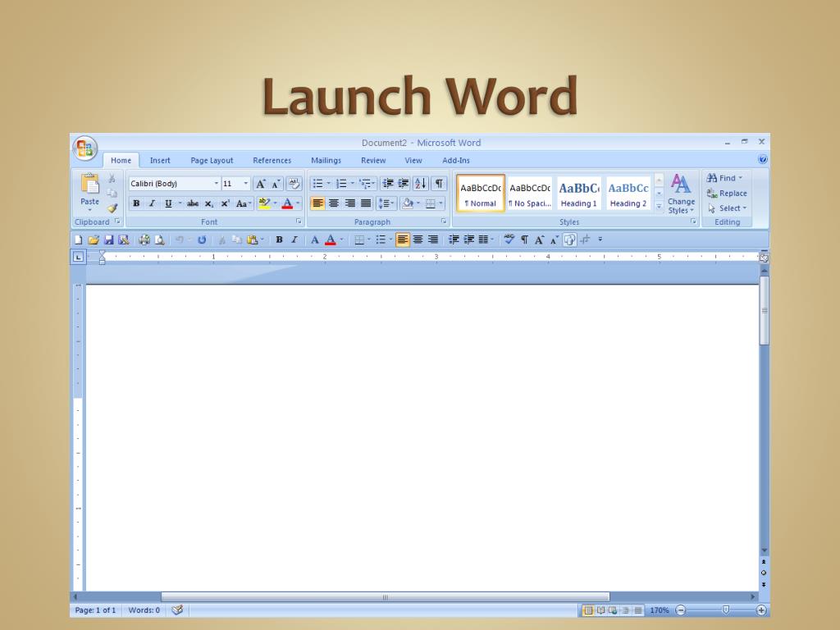Image resolution: width=840 pixels, height=630 pixels.
Task: Click the horizontal scrollbar thumb
Action: pyautogui.click(x=386, y=596)
